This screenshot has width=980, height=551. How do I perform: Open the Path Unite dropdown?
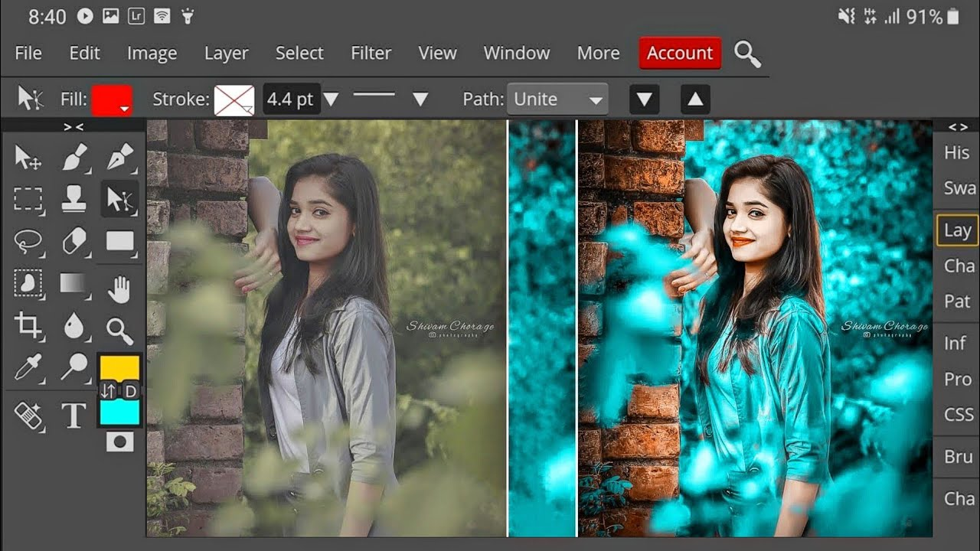[558, 99]
